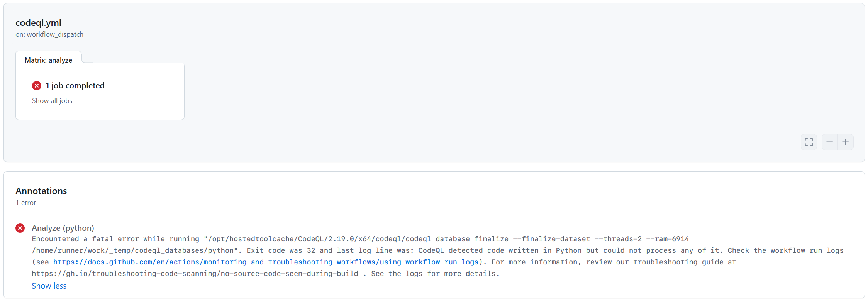Click the fit-to-window icon in graph controls
Viewport: 868px width, 306px height.
pos(809,142)
